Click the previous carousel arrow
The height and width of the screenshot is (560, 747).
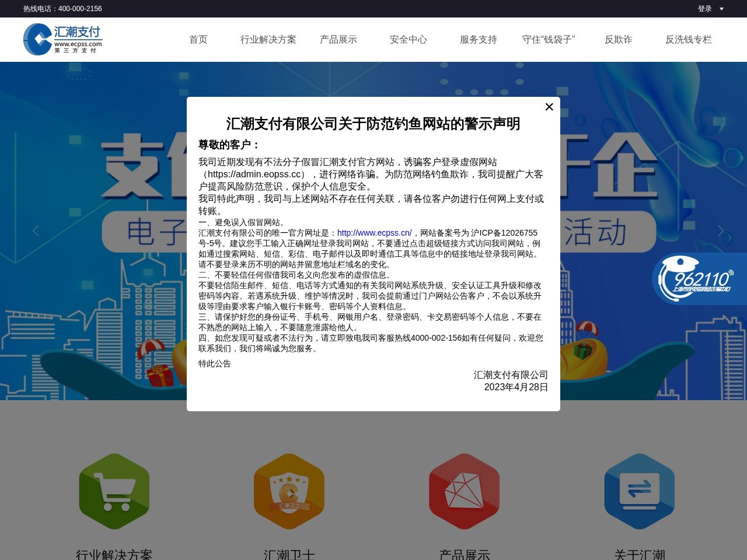coord(35,231)
